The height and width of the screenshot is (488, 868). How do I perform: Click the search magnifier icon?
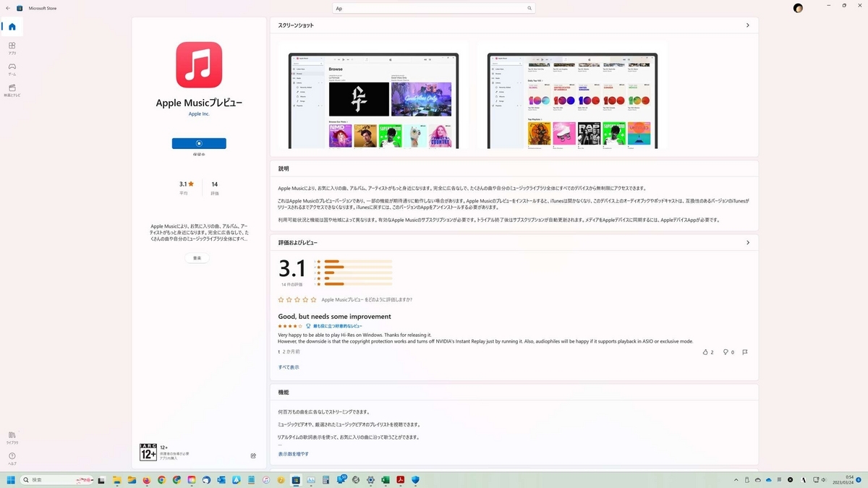[529, 8]
